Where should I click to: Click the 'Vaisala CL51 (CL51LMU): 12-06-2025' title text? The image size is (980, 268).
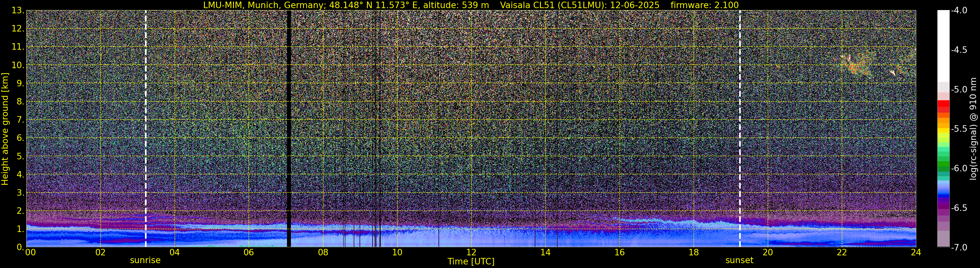(x=580, y=5)
